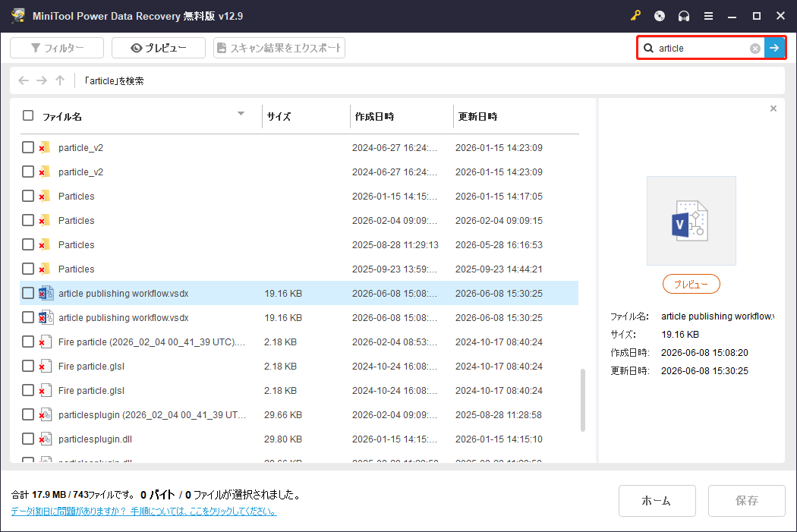
Task: Click the ホーム button
Action: pos(657,500)
